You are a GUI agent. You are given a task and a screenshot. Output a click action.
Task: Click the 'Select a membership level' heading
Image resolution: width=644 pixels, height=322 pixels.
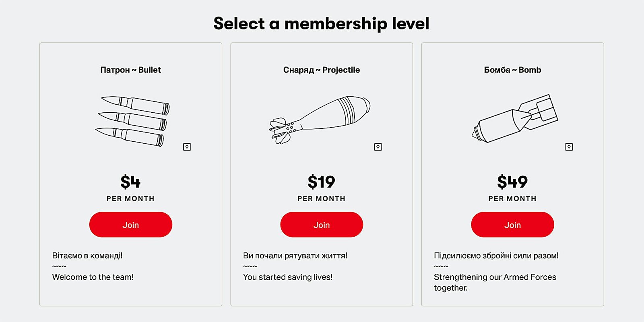[x=321, y=23]
